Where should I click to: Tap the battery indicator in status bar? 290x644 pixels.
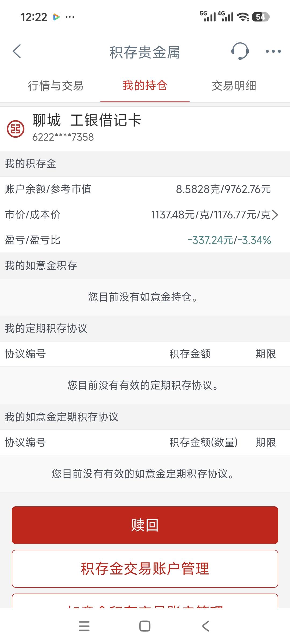[x=260, y=17]
